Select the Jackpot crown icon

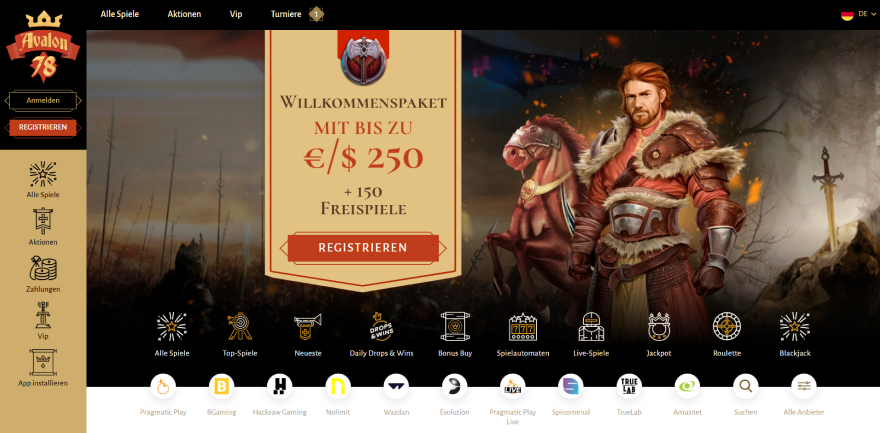[x=659, y=327]
